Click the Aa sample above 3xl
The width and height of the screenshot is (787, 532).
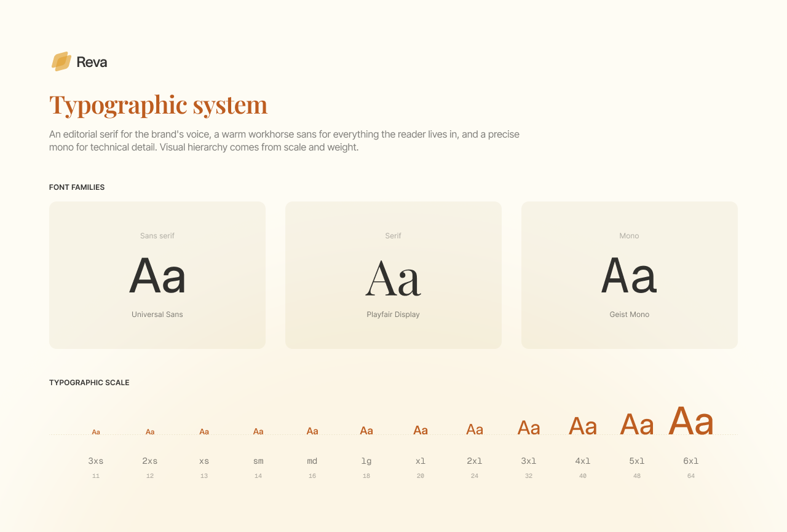529,428
